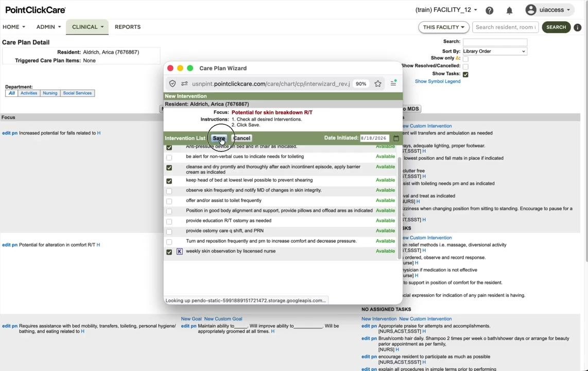Check offer and/or assist to toilet frequently
This screenshot has width=588, height=371.
(x=169, y=201)
